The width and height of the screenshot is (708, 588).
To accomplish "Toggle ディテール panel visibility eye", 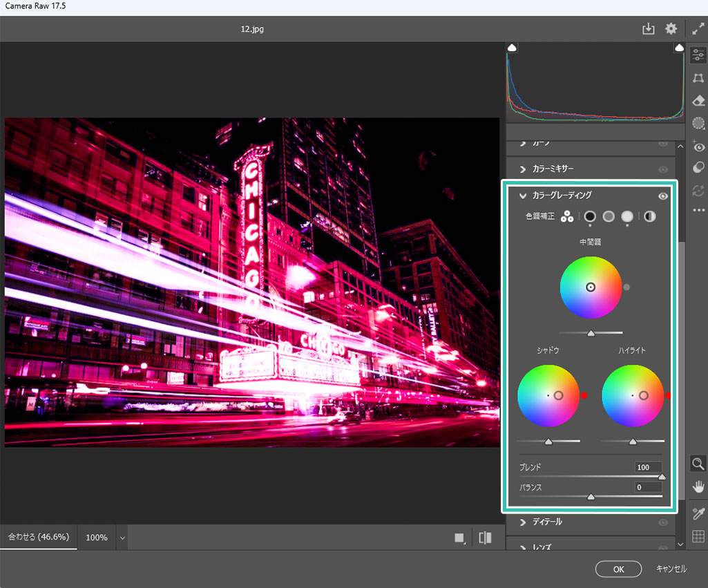I will coord(663,522).
